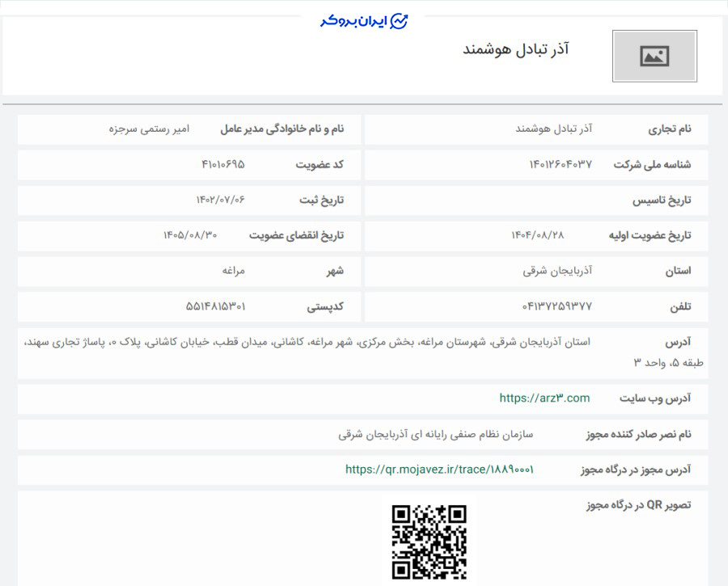
Task: Click the company image placeholder thumbnail
Action: pos(654,56)
